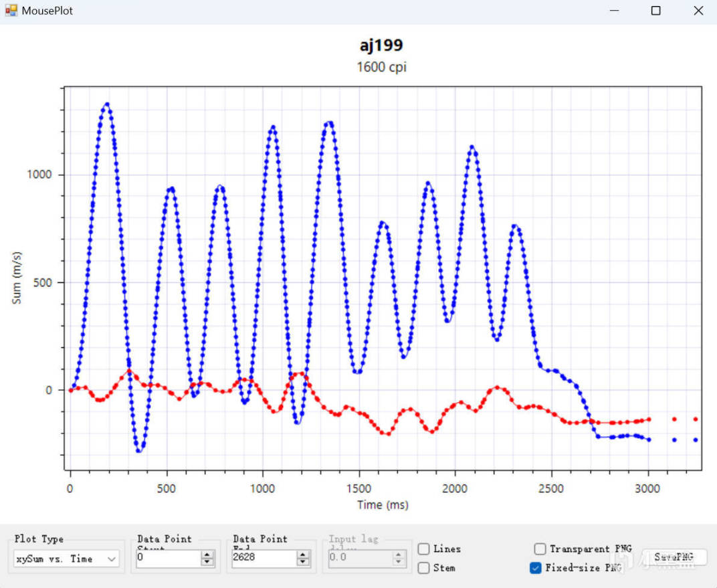Click the 'Time (ms)' axis label
The height and width of the screenshot is (588, 717).
coord(383,505)
